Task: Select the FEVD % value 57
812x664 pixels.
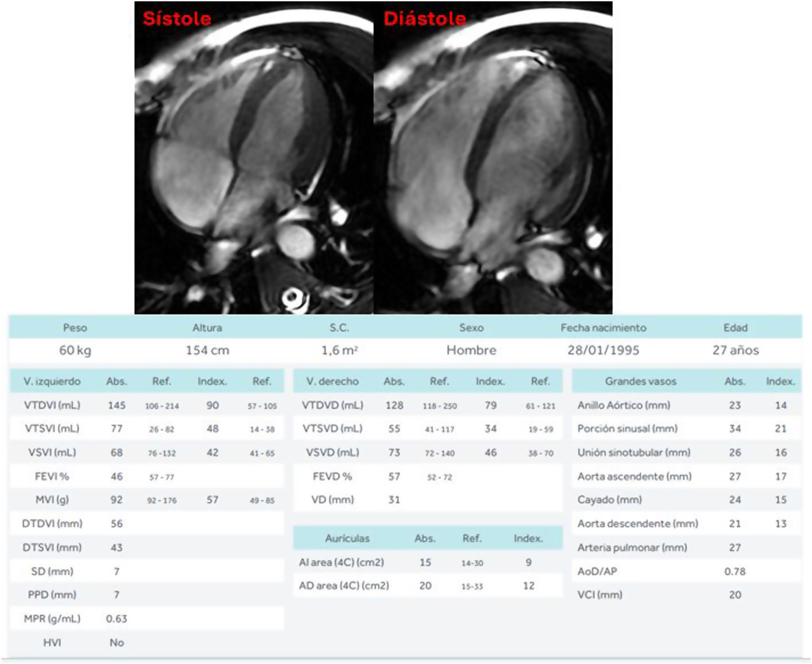Action: pyautogui.click(x=394, y=477)
